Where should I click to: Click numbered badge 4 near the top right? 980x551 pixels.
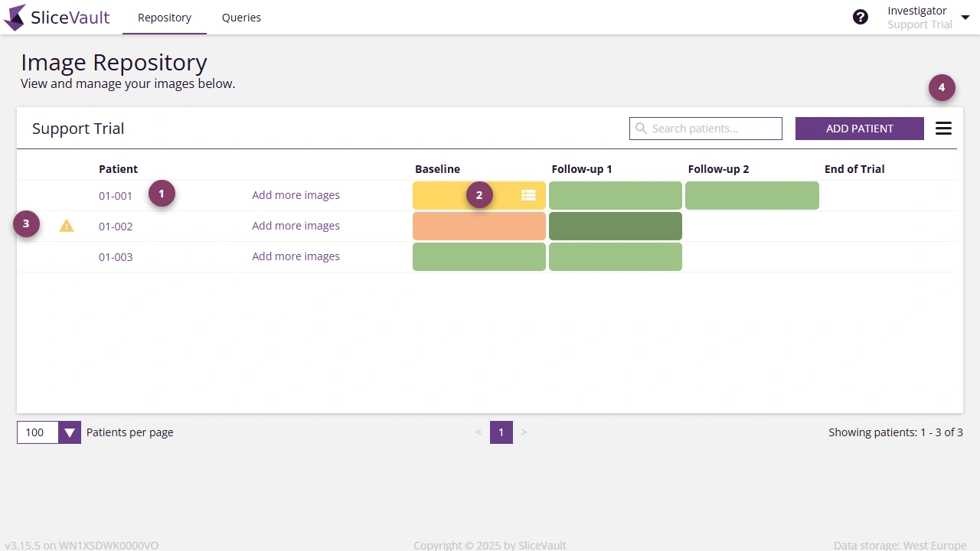pyautogui.click(x=942, y=87)
